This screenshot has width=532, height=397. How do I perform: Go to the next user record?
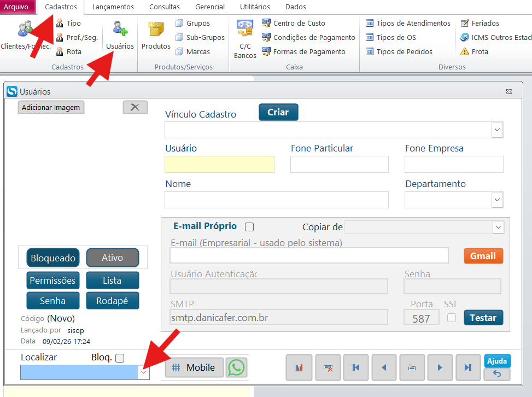(x=440, y=367)
